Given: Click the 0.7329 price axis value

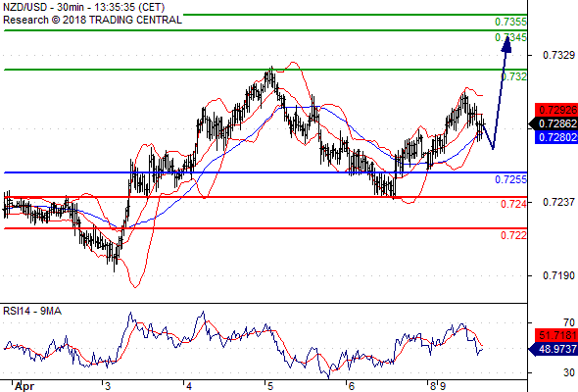Looking at the screenshot, I should pos(558,55).
